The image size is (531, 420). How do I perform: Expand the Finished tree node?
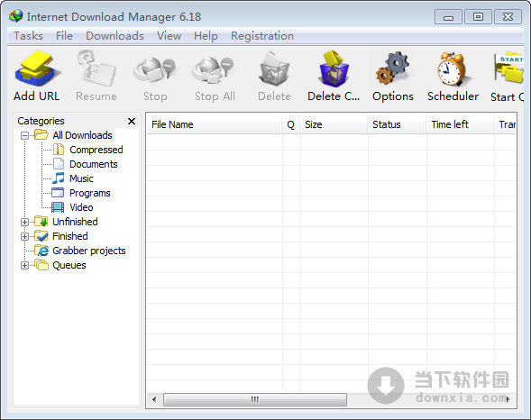pyautogui.click(x=24, y=236)
